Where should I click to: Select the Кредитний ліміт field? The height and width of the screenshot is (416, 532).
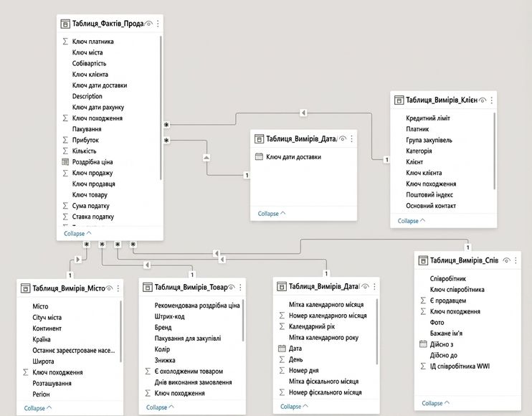point(428,118)
